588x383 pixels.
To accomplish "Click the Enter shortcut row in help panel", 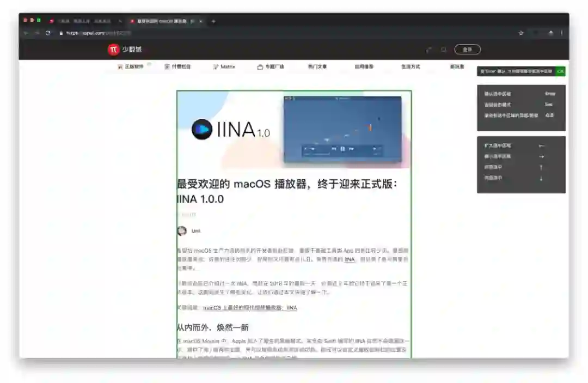I will [x=520, y=94].
